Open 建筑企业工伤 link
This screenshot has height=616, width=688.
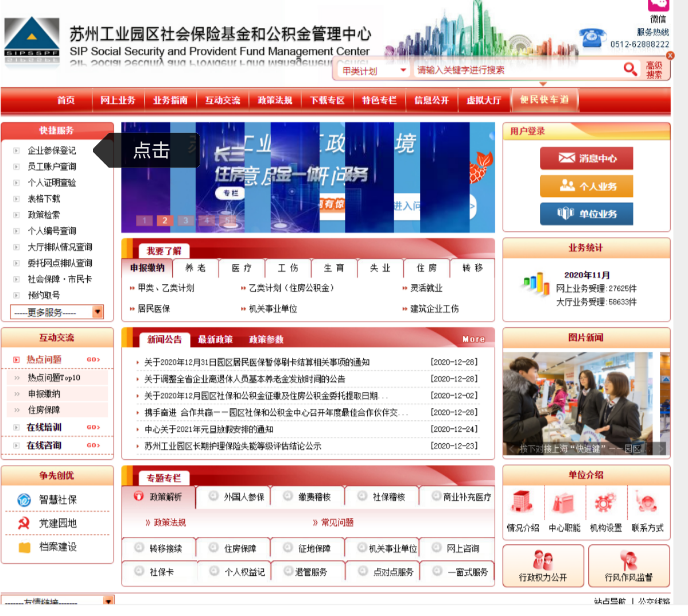pos(434,309)
